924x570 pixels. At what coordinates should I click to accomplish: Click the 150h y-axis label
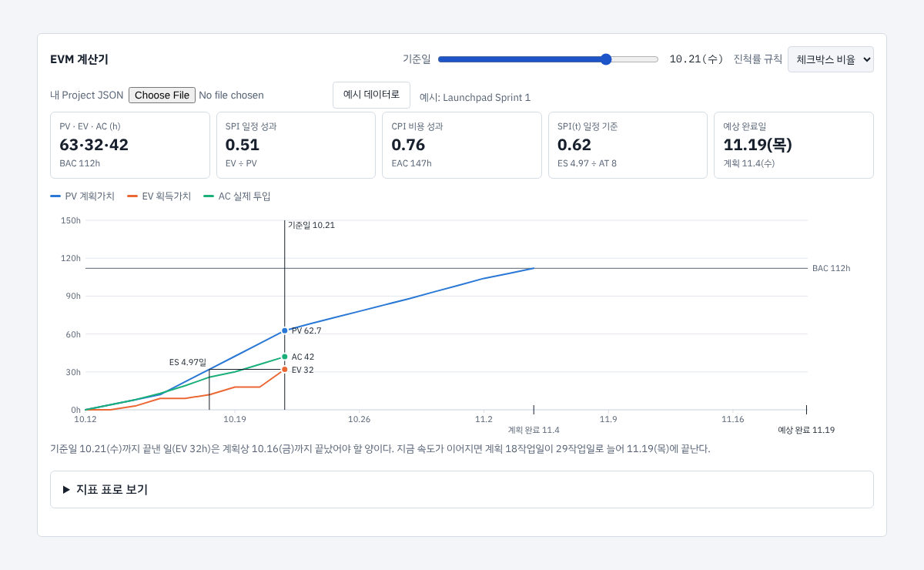tap(71, 220)
